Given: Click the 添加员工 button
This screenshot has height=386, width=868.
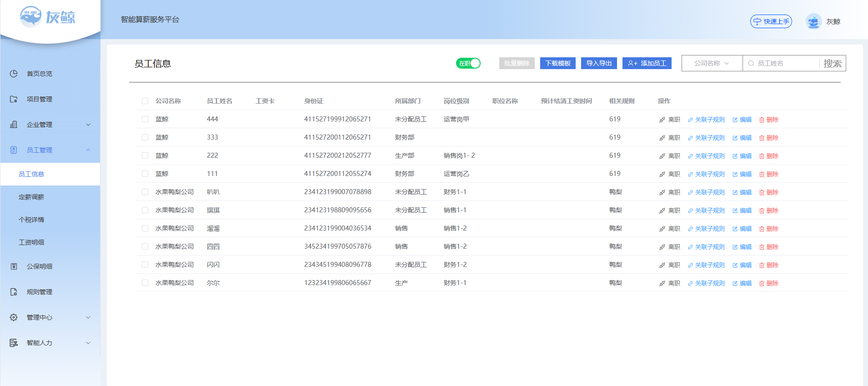Looking at the screenshot, I should pos(647,63).
